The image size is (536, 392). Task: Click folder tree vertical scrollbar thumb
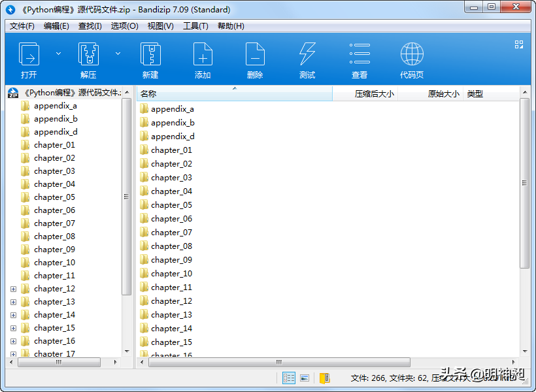[126, 197]
